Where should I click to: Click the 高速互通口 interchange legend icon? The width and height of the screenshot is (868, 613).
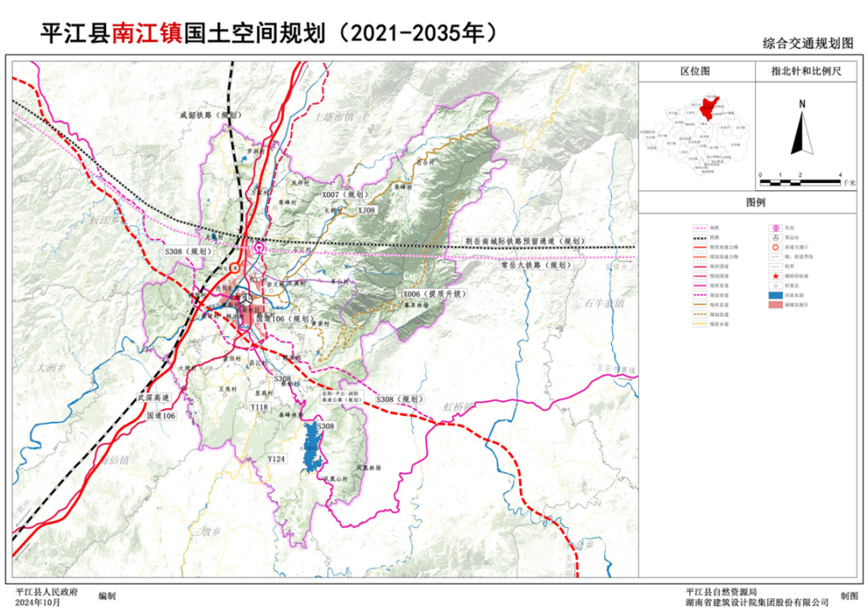774,247
